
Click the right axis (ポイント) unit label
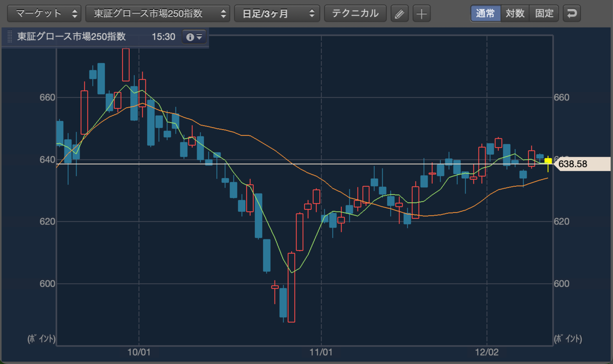pos(568,338)
